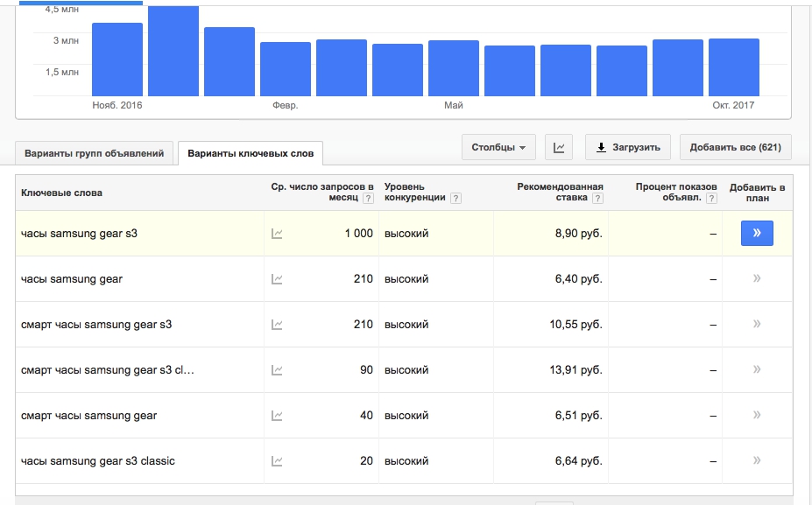This screenshot has width=812, height=505.
Task: Click the 'Окт. 2017' chart bar
Action: pos(734,67)
